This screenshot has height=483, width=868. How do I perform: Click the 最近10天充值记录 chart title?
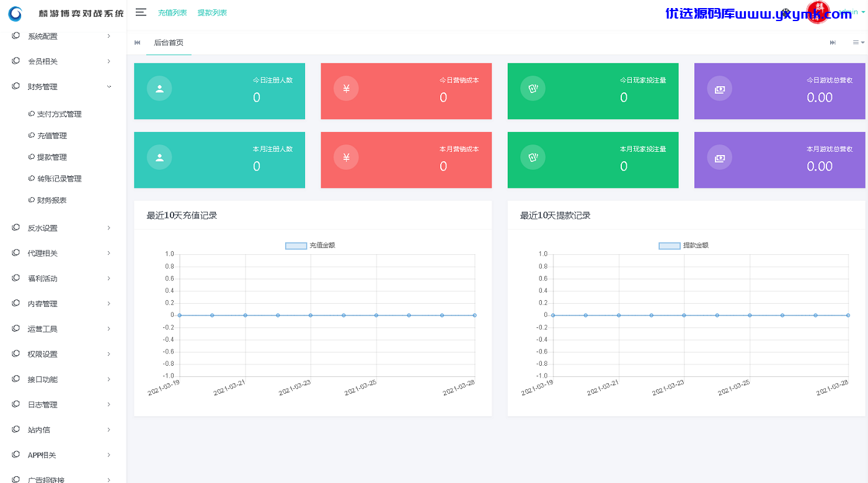[x=182, y=216]
